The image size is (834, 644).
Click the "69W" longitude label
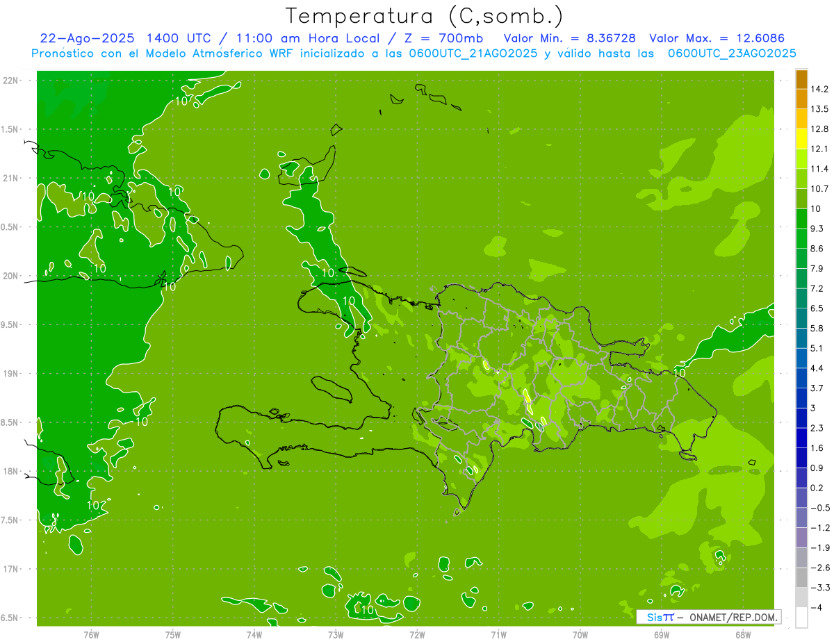click(662, 635)
